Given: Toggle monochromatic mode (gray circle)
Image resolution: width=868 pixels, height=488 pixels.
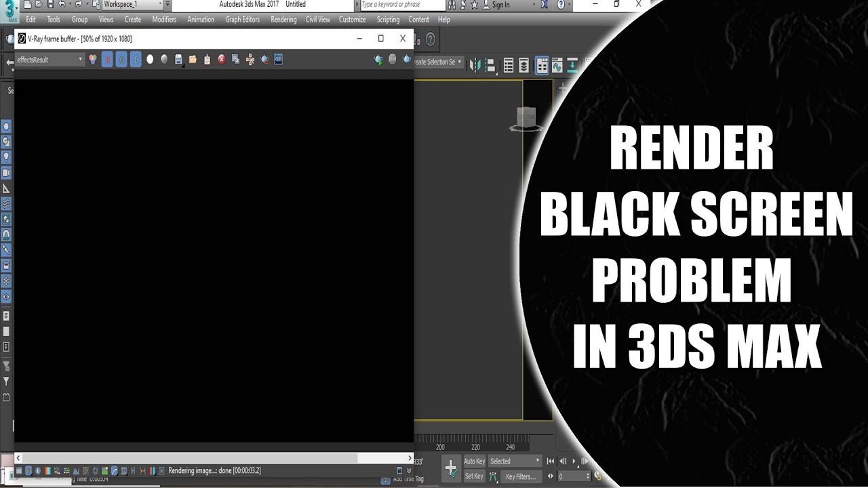Looking at the screenshot, I should point(164,60).
